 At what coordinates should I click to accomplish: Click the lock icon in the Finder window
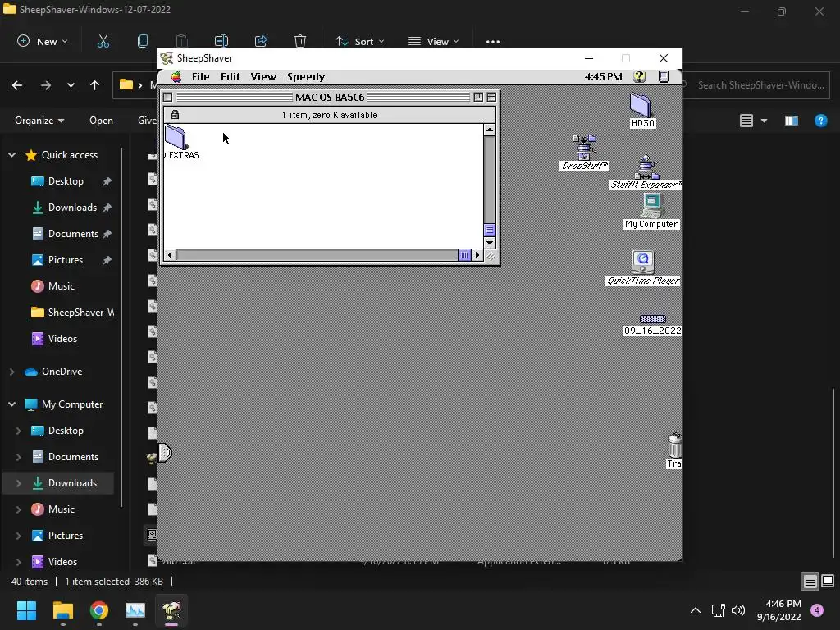pyautogui.click(x=175, y=115)
